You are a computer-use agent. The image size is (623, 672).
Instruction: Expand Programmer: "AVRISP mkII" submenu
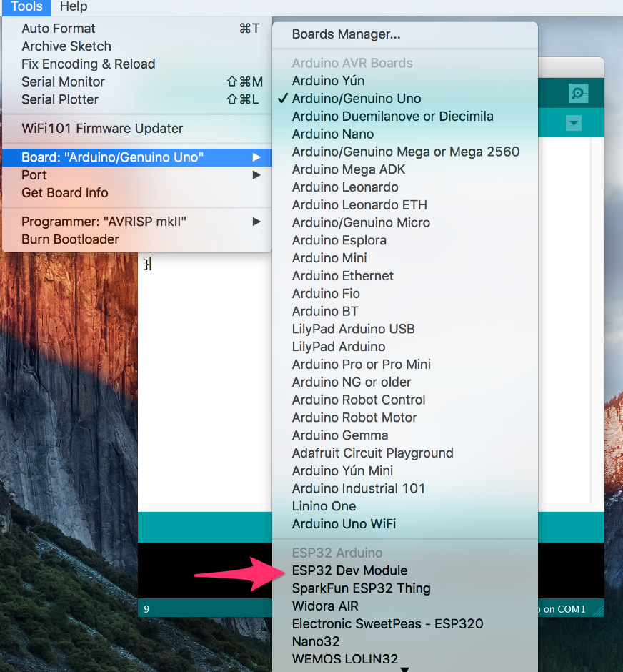pyautogui.click(x=137, y=222)
